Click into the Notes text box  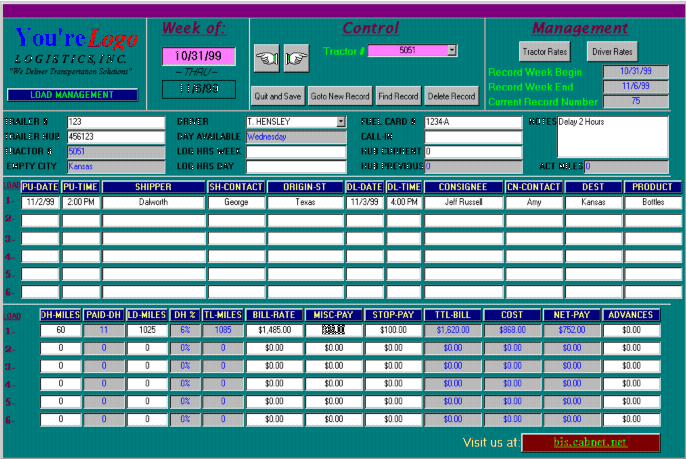611,135
